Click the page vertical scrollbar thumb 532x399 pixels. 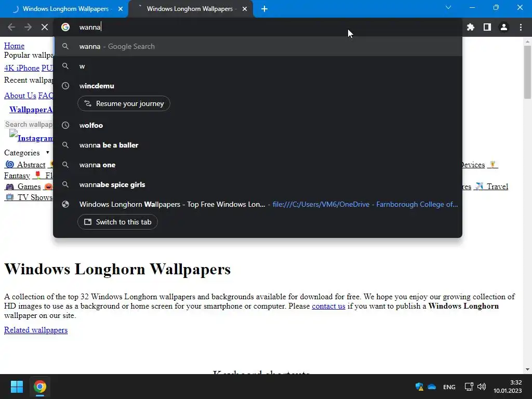click(527, 72)
